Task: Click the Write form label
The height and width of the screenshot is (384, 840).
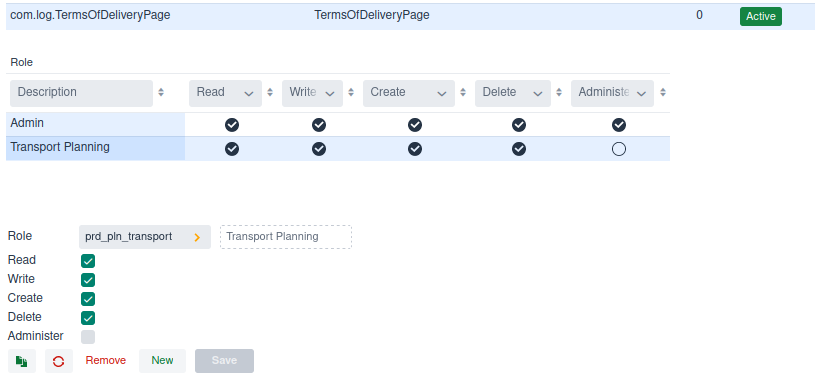Action: coord(21,278)
